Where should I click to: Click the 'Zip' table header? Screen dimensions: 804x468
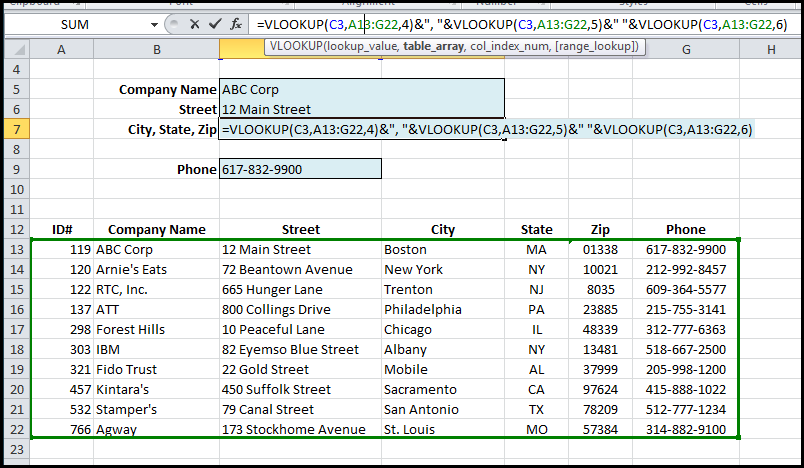click(x=600, y=230)
